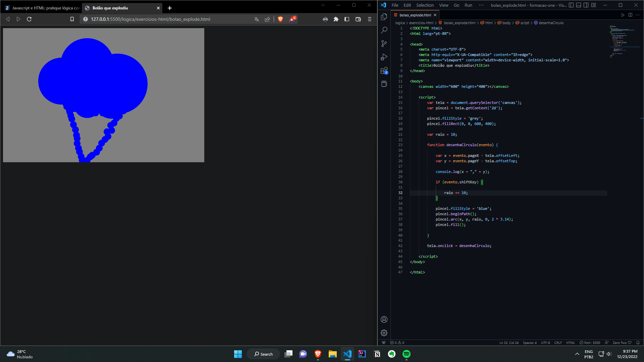Toggle the close tab button on bolao_explode.html
This screenshot has width=644, height=362.
click(435, 15)
